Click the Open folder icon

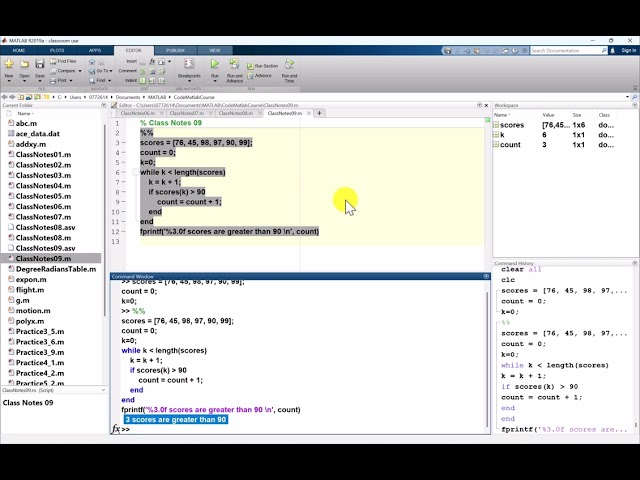(x=24, y=64)
